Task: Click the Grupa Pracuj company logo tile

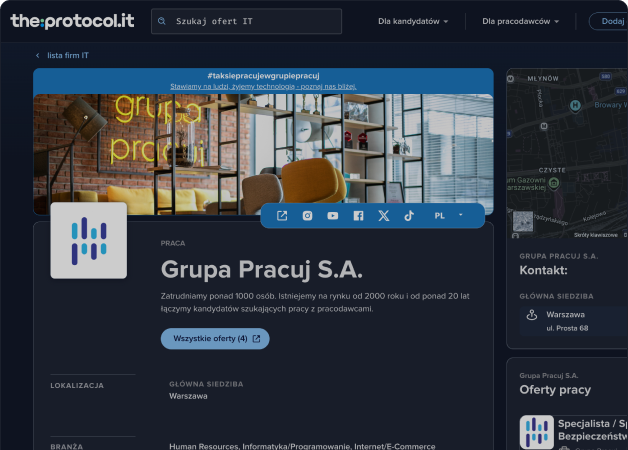Action: 89,240
